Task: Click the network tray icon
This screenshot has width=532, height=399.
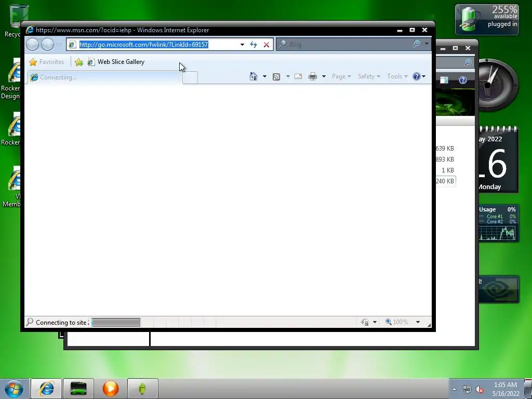Action: (467, 390)
